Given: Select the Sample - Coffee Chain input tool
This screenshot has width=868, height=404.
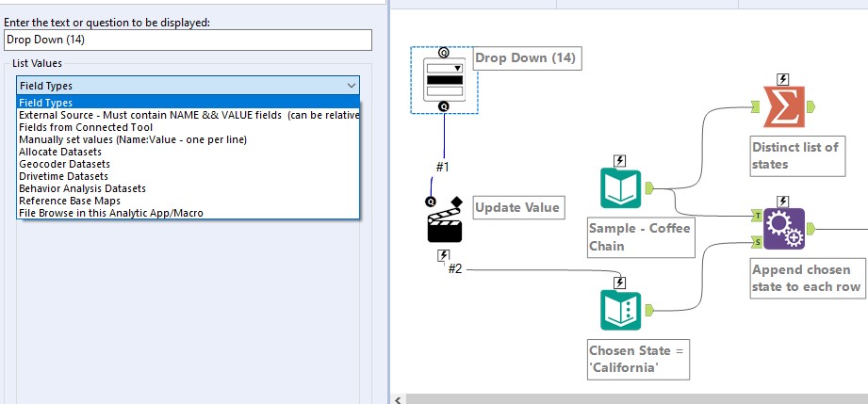Looking at the screenshot, I should coord(620,188).
